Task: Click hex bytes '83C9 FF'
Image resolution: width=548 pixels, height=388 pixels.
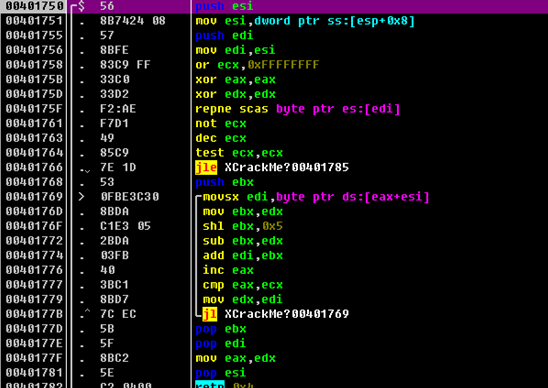Action: point(125,65)
